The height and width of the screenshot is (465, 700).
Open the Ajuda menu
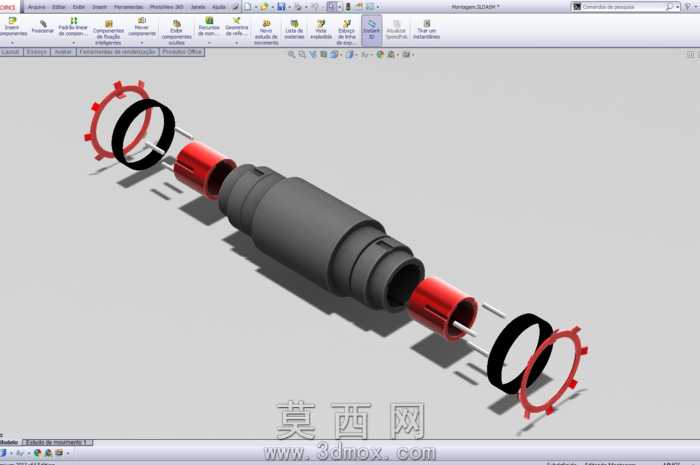pos(219,7)
